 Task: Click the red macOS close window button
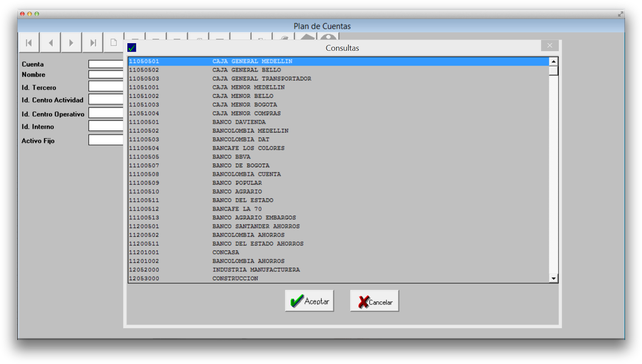(x=22, y=14)
